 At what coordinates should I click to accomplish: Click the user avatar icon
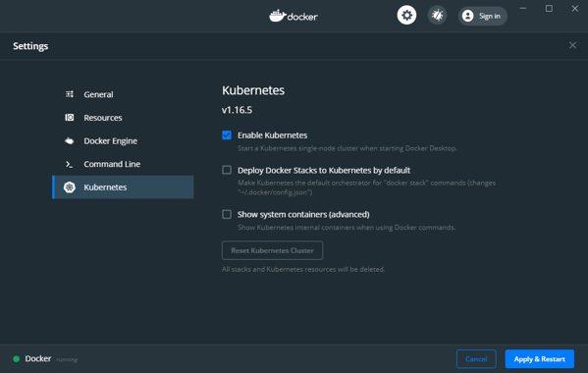tap(467, 16)
